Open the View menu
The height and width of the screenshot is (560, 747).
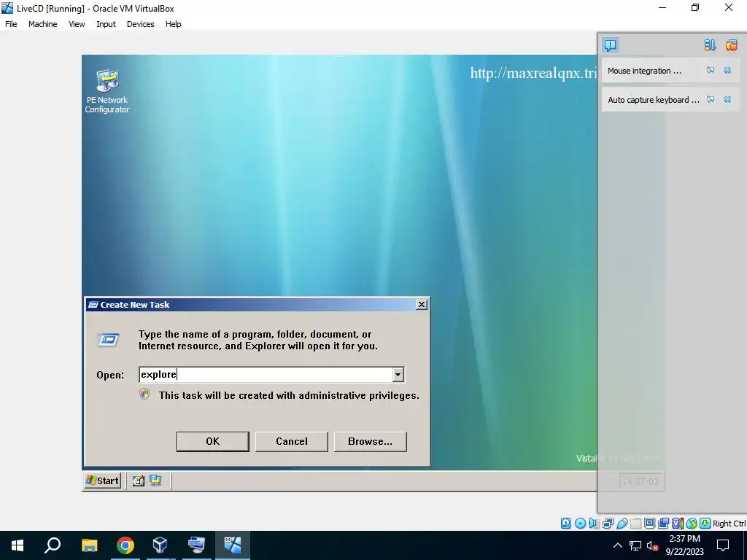pyautogui.click(x=77, y=24)
